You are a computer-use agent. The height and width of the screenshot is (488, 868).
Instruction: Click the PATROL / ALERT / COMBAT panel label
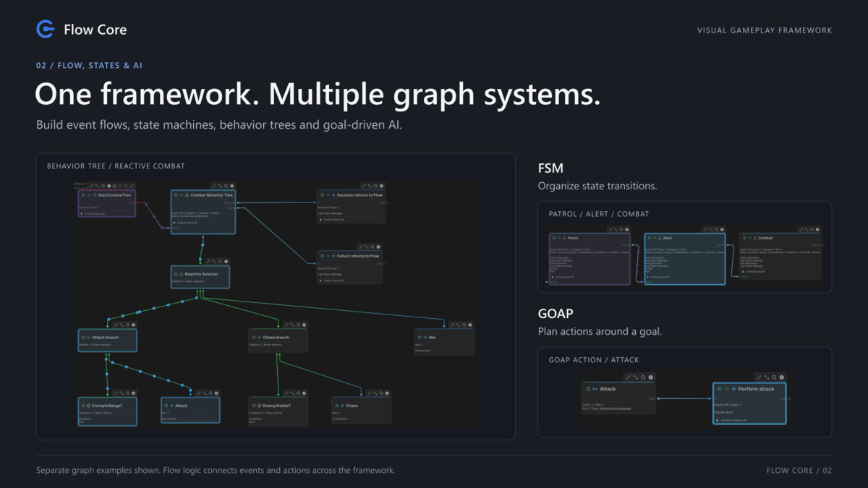[x=598, y=214]
